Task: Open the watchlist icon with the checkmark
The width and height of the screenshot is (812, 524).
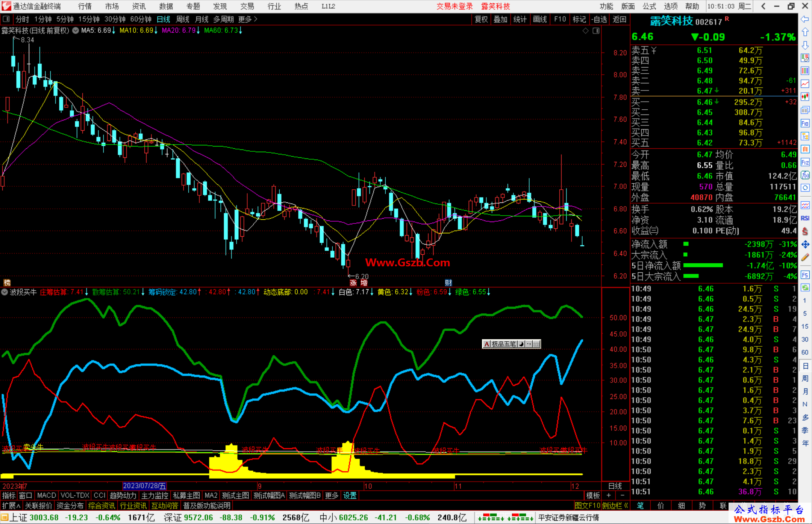Action: pyautogui.click(x=805, y=58)
